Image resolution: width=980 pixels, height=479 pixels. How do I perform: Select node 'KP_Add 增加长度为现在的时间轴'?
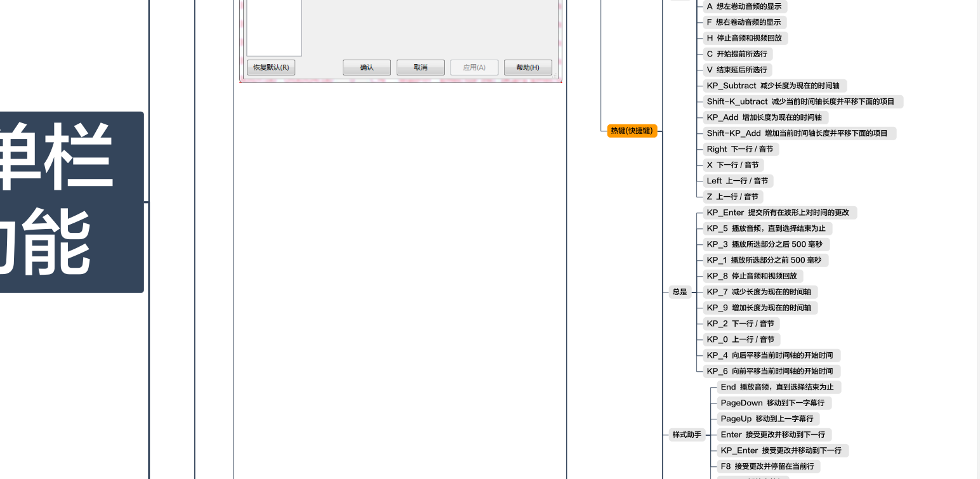[x=765, y=117]
